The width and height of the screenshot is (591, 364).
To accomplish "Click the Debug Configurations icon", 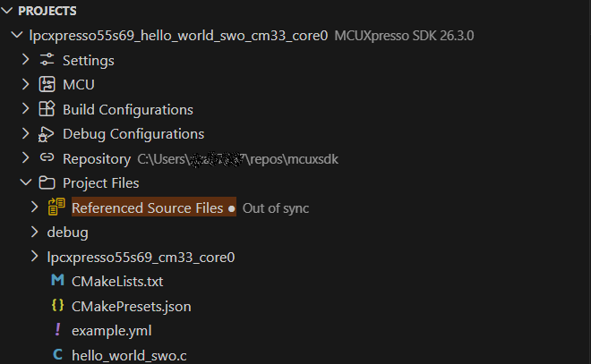I will pos(47,134).
